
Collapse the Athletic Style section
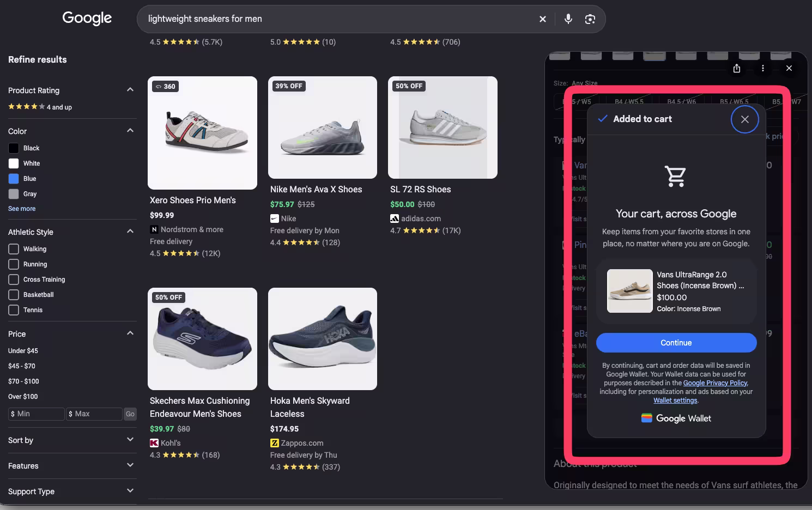pos(130,232)
